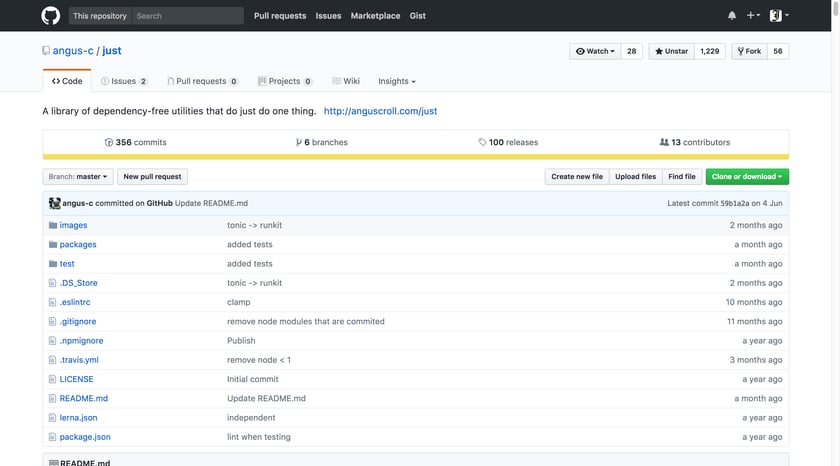Click the New pull request button

(152, 177)
